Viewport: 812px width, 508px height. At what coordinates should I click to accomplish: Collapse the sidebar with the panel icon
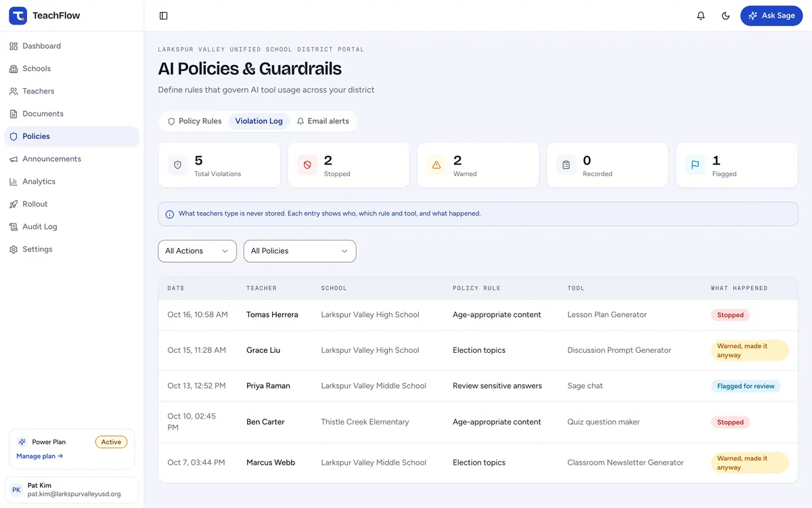coord(164,16)
